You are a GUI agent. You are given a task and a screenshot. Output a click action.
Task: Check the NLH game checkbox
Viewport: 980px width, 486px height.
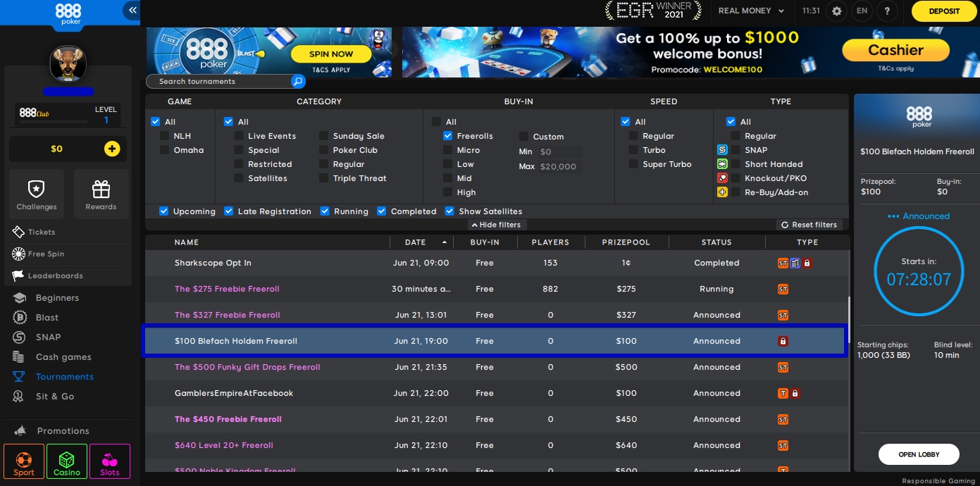click(164, 136)
